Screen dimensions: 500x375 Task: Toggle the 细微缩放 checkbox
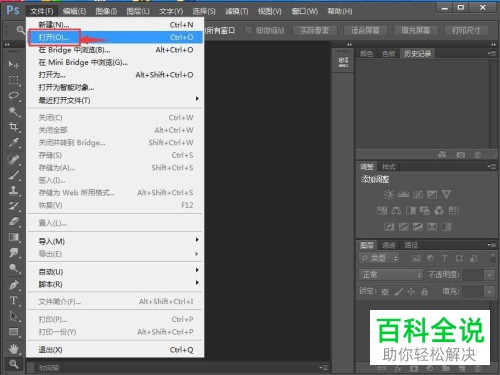248,31
